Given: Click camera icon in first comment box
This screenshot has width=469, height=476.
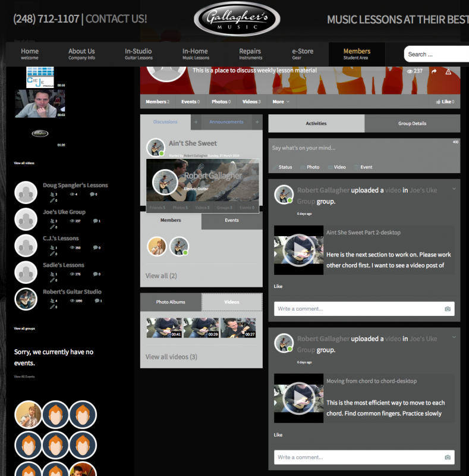Looking at the screenshot, I should [448, 309].
